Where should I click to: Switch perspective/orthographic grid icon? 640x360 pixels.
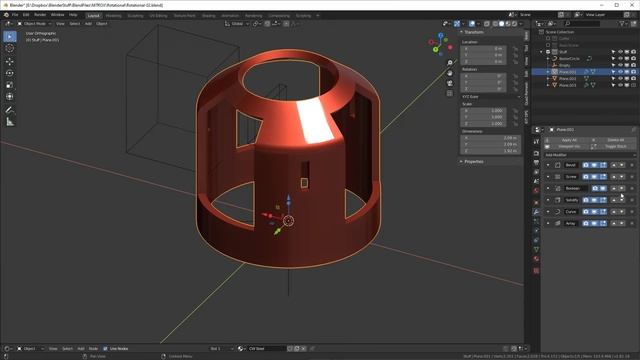tap(450, 93)
